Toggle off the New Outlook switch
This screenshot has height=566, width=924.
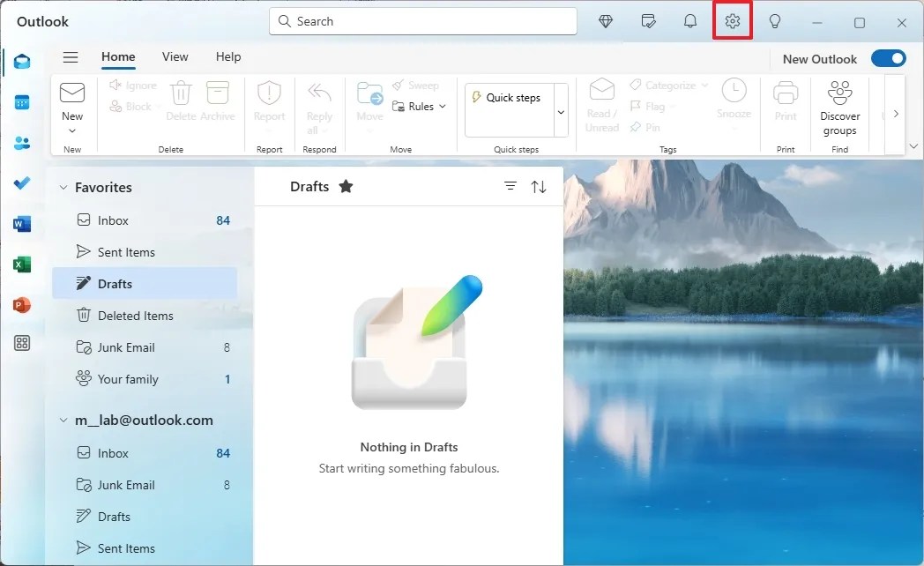pos(889,58)
